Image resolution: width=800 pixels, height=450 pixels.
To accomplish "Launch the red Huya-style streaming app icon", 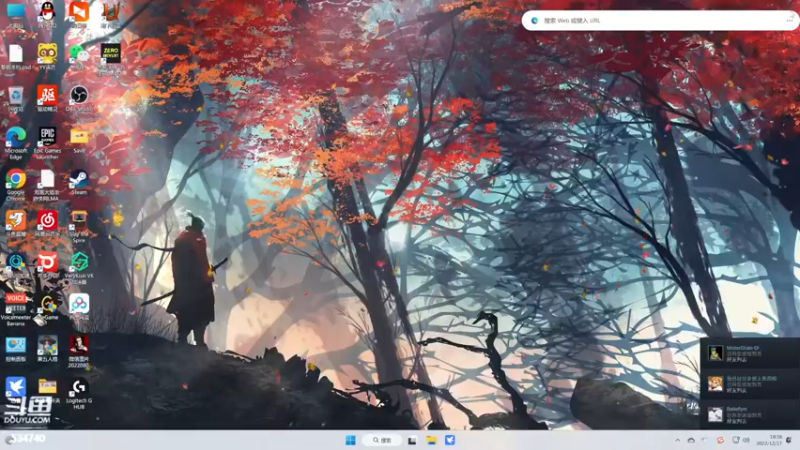I will [x=47, y=265].
